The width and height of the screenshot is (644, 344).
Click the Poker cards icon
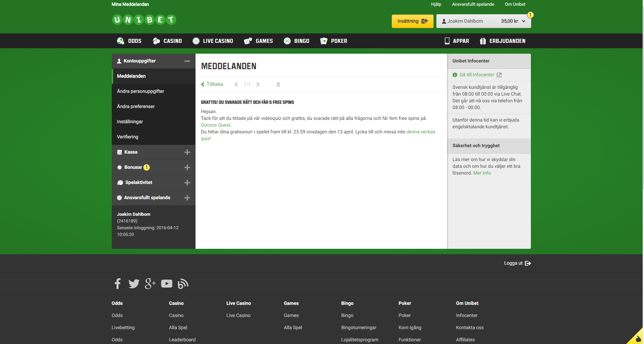point(324,41)
